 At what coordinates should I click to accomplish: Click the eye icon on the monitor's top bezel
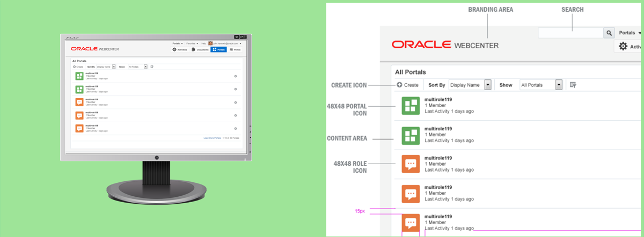(x=237, y=36)
